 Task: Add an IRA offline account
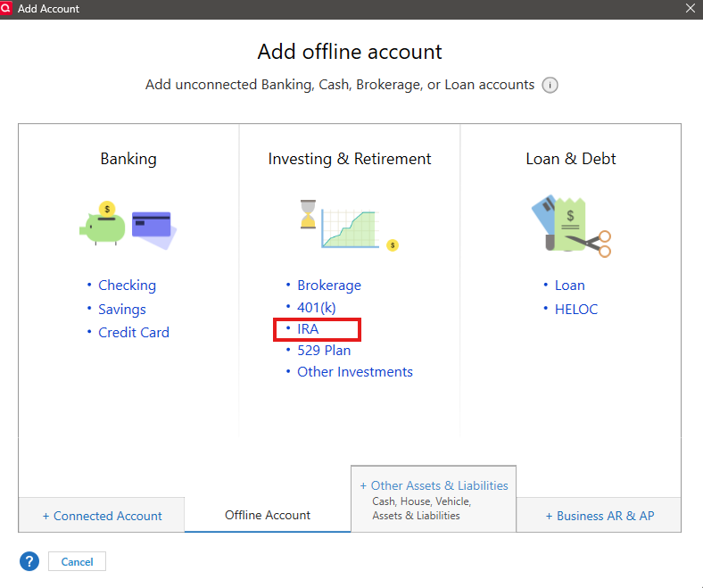tap(308, 328)
